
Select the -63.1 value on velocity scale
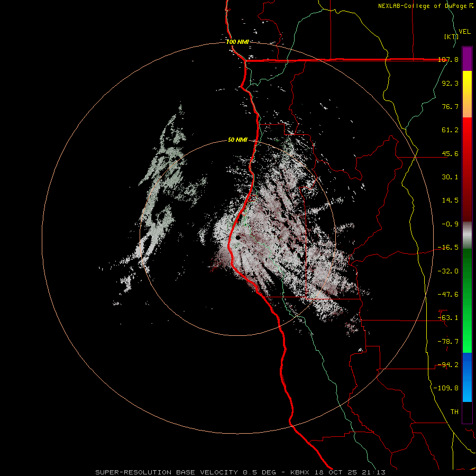[448, 318]
